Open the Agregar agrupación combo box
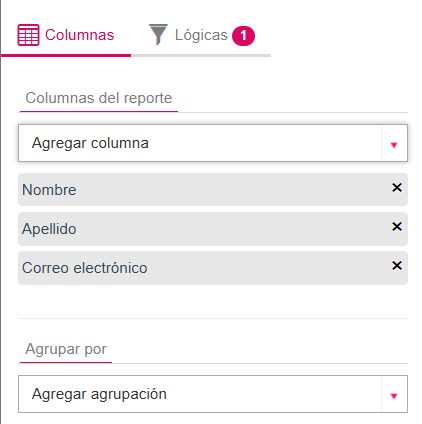Image resolution: width=422 pixels, height=424 pixels. [213, 394]
